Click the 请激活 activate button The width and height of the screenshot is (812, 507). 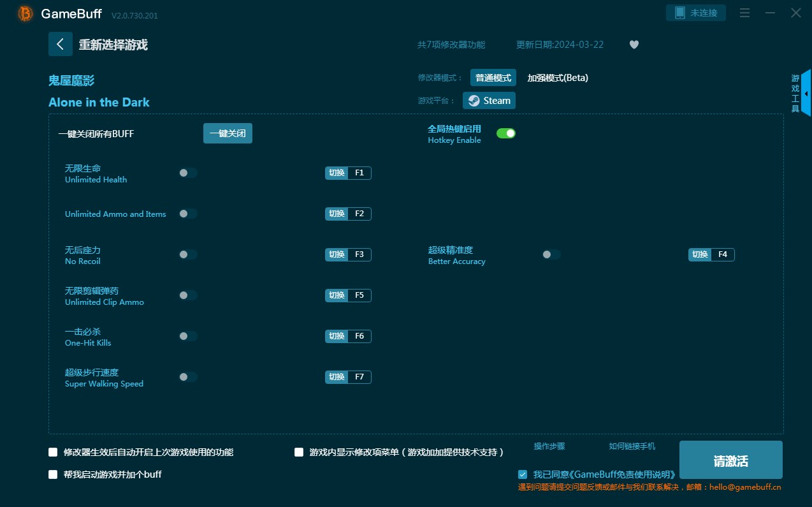pyautogui.click(x=730, y=460)
